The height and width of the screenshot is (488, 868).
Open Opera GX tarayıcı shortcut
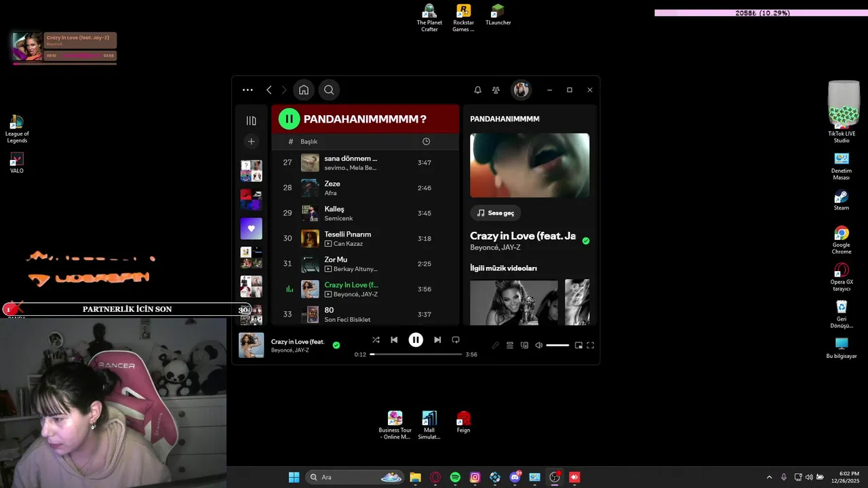pos(842,277)
